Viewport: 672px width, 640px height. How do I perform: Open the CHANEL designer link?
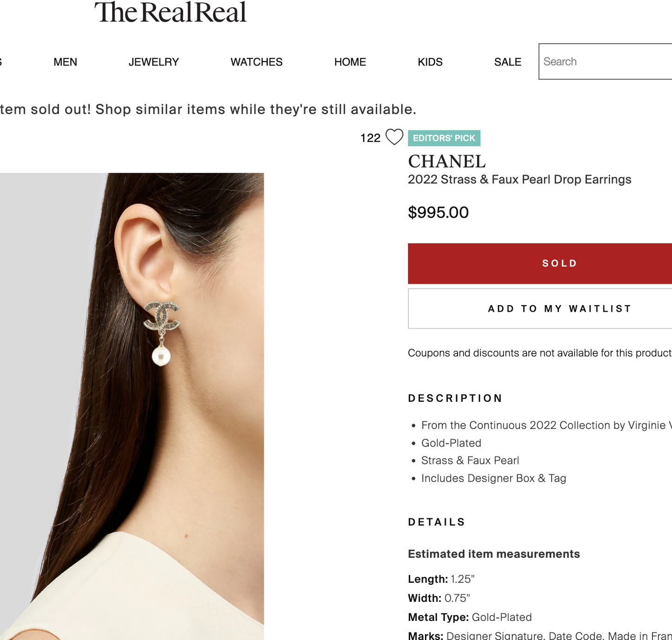[447, 161]
